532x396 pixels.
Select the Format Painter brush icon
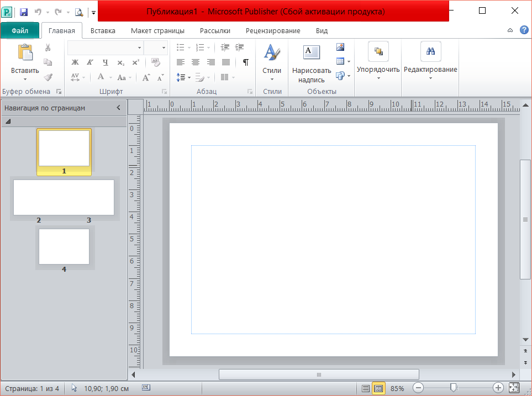[x=48, y=77]
